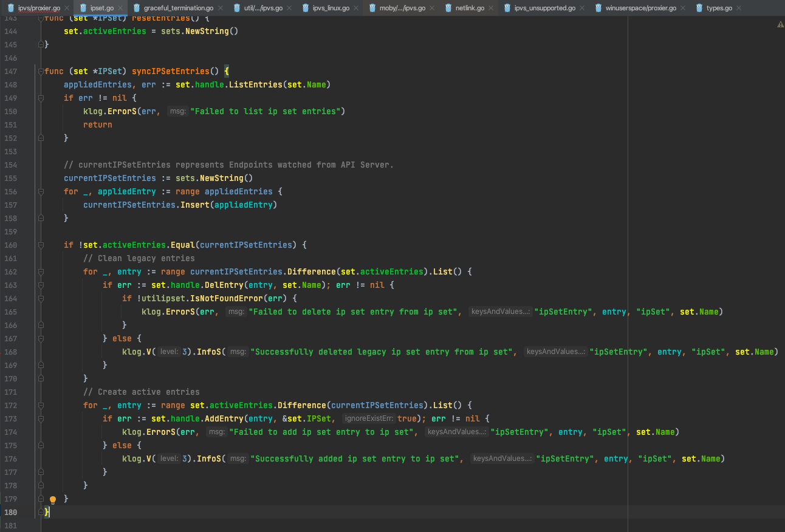Close the ipset.go tab

[120, 9]
